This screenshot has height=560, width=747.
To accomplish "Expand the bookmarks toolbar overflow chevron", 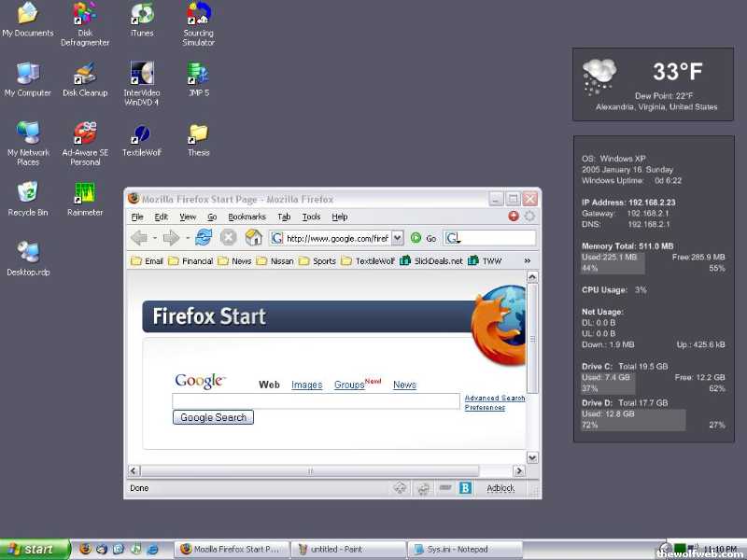I will tap(528, 261).
